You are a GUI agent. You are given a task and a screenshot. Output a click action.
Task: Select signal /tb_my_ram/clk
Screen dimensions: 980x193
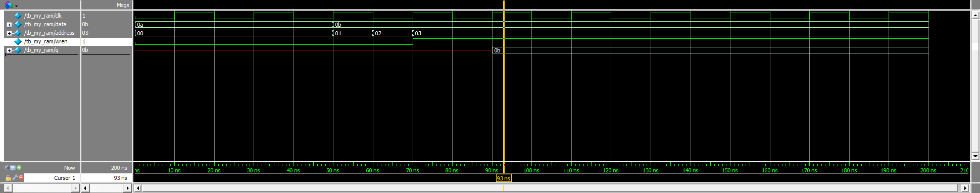pyautogui.click(x=43, y=16)
